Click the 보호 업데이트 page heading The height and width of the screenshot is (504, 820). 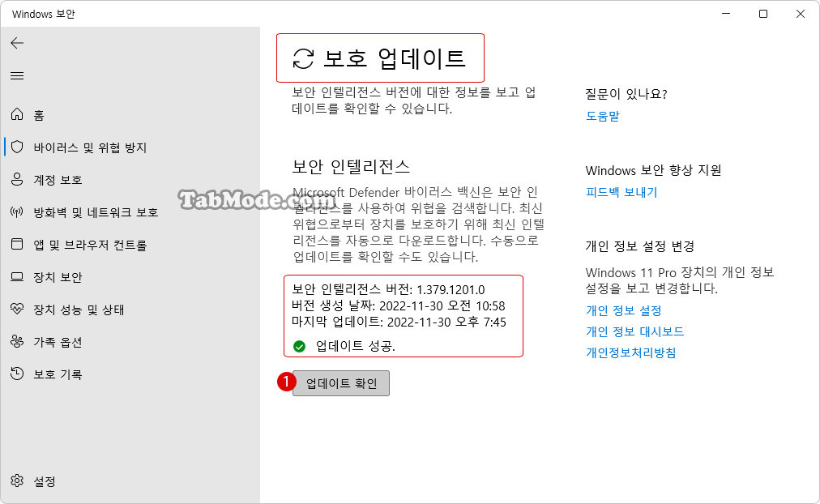(x=395, y=58)
